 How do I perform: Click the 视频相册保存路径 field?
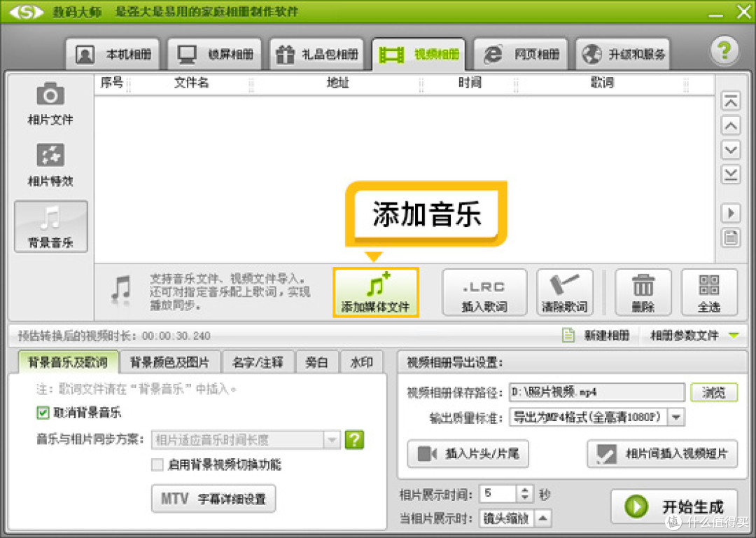597,392
